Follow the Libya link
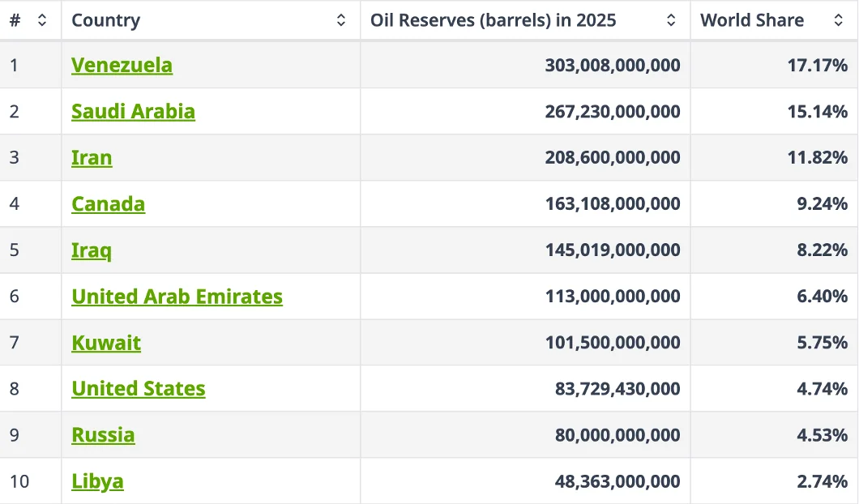This screenshot has height=504, width=859. tap(97, 481)
